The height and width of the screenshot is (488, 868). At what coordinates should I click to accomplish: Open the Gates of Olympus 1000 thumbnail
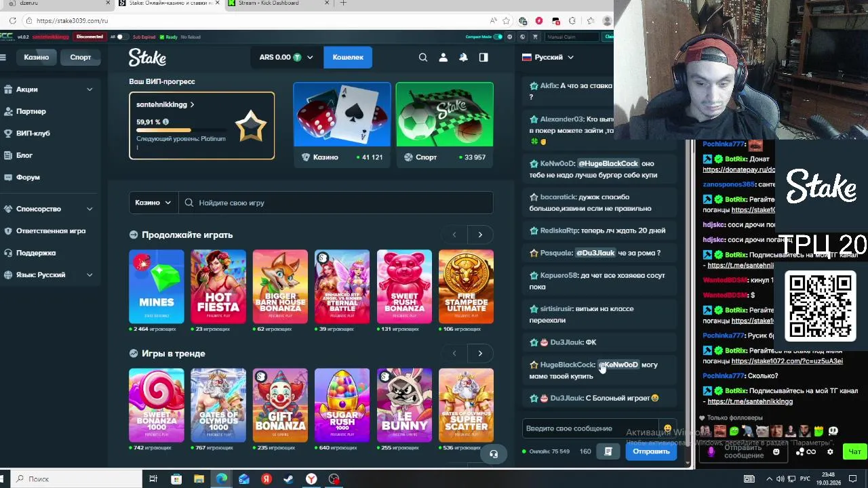tap(218, 405)
